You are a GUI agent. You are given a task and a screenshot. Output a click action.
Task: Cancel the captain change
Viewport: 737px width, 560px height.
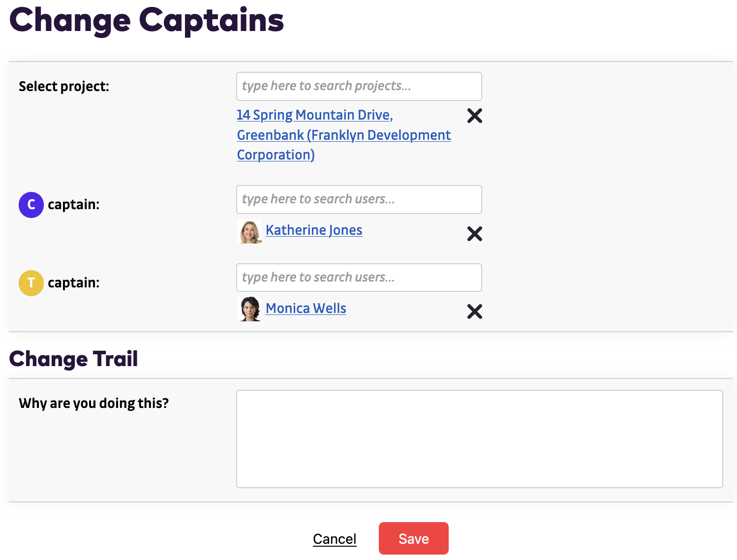point(335,539)
